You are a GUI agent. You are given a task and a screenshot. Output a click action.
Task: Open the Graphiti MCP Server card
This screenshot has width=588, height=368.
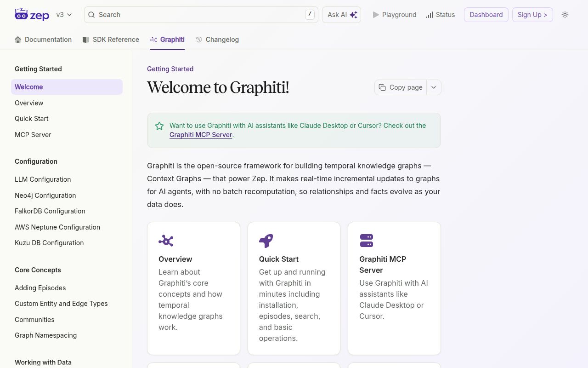pos(394,288)
